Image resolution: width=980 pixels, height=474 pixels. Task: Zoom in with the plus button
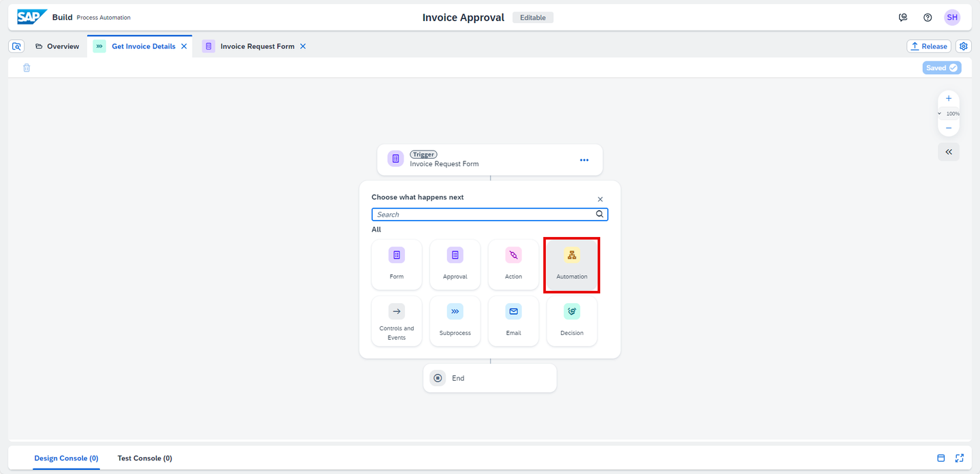(x=949, y=99)
